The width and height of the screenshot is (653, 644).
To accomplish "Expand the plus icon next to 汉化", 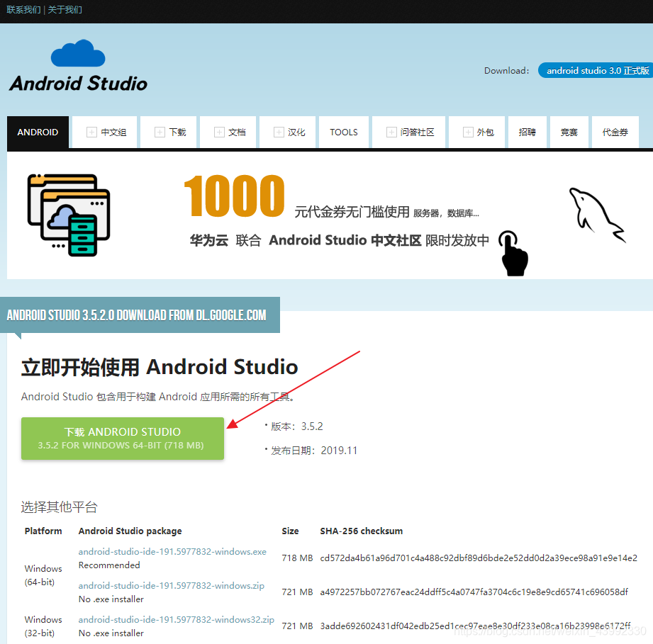I will coord(279,132).
